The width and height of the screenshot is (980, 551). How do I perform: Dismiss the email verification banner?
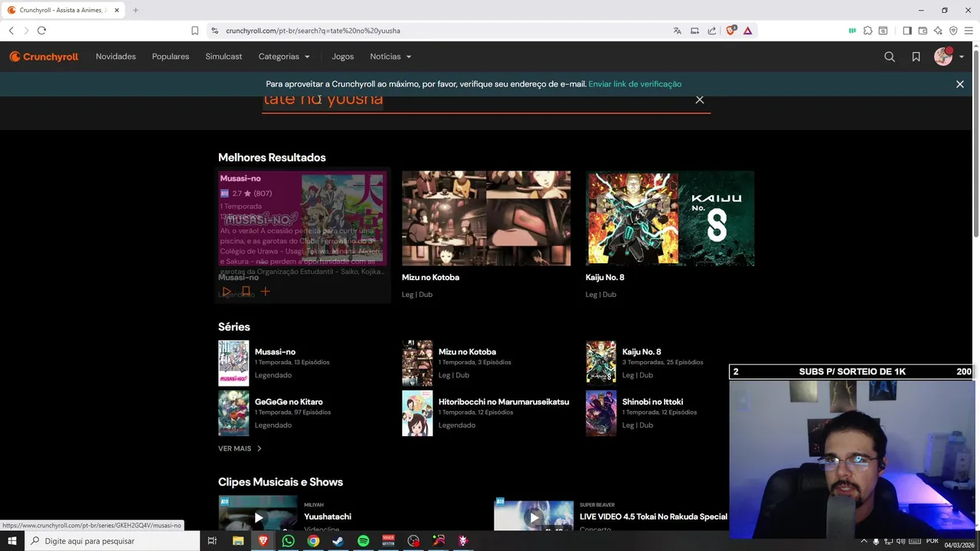(x=960, y=84)
